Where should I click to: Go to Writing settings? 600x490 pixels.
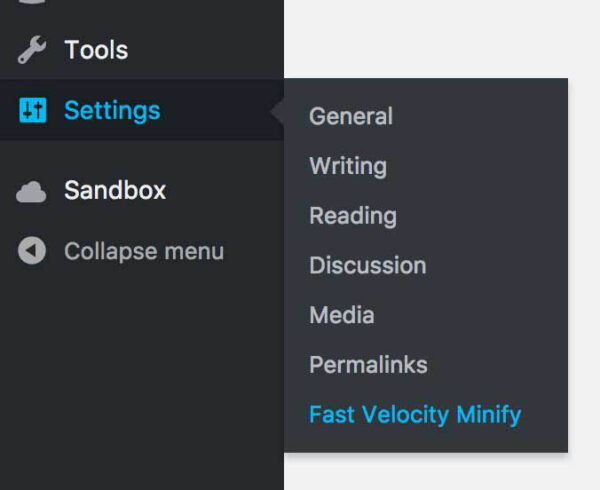(x=348, y=166)
